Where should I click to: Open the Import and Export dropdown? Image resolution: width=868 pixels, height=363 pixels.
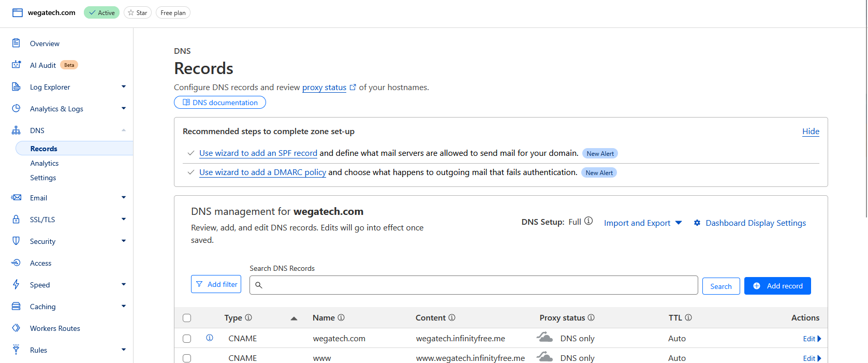click(x=642, y=223)
